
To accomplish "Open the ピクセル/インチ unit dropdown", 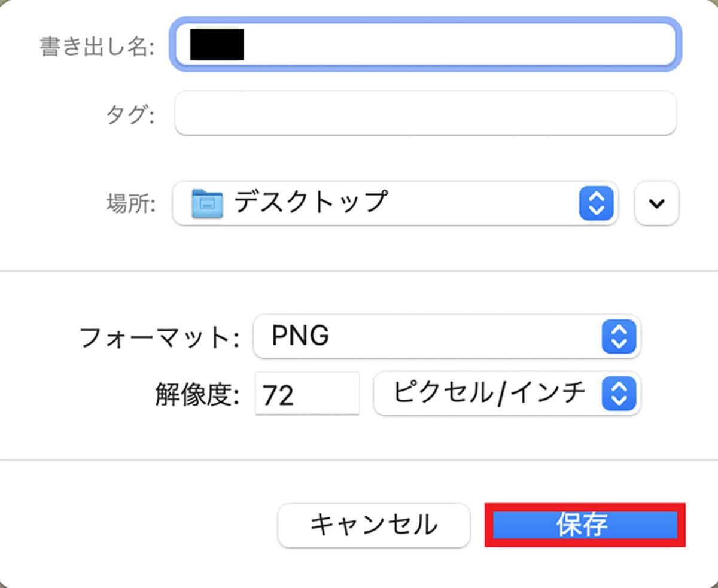I will pos(491,394).
